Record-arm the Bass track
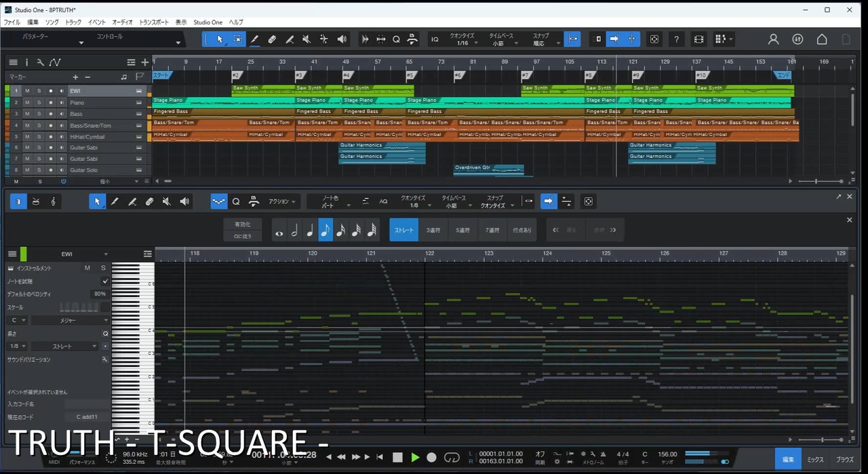 coord(50,114)
